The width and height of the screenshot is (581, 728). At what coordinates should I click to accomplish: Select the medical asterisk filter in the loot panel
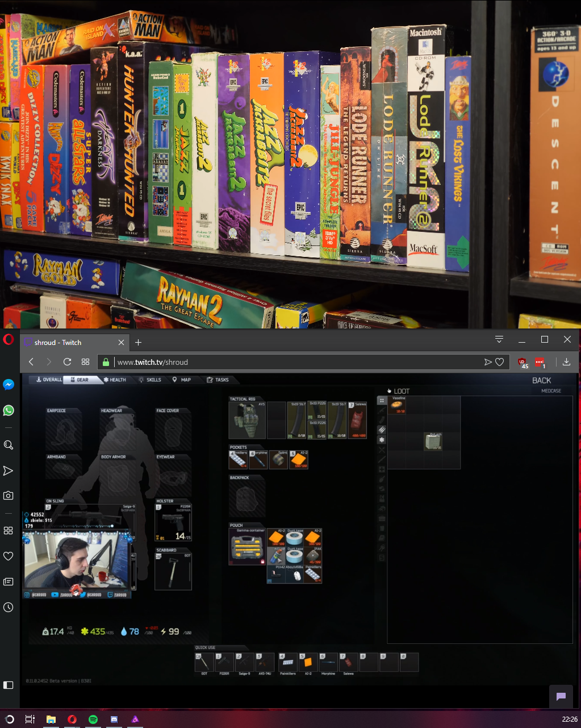click(x=382, y=440)
